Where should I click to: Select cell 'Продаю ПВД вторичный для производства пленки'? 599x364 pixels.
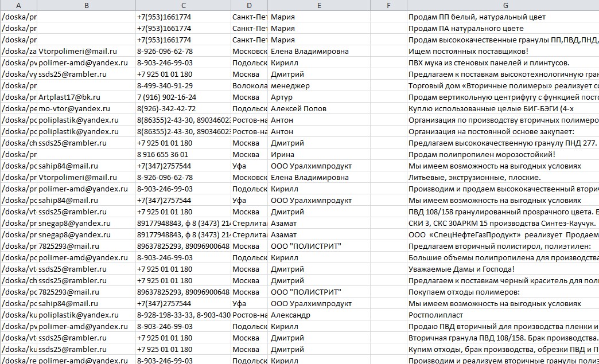coord(503,326)
